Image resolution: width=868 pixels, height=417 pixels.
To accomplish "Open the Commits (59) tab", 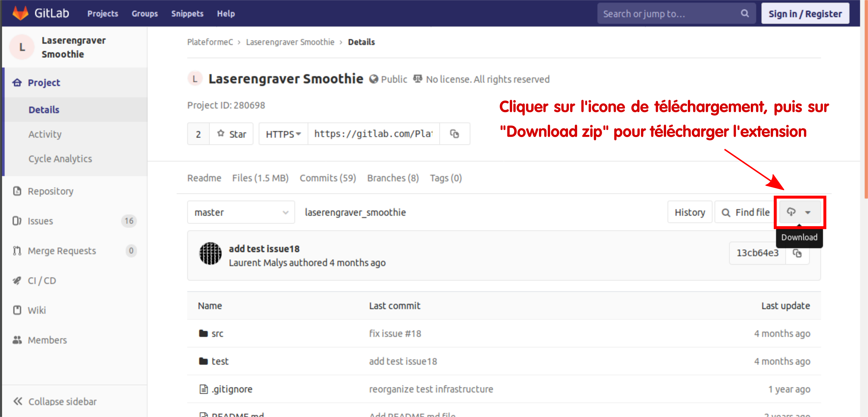I will [328, 178].
